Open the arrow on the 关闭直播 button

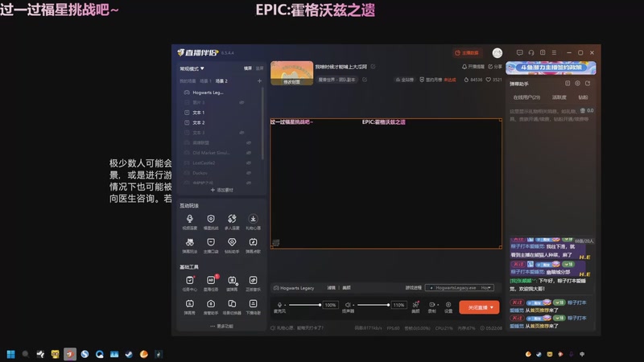coord(492,307)
